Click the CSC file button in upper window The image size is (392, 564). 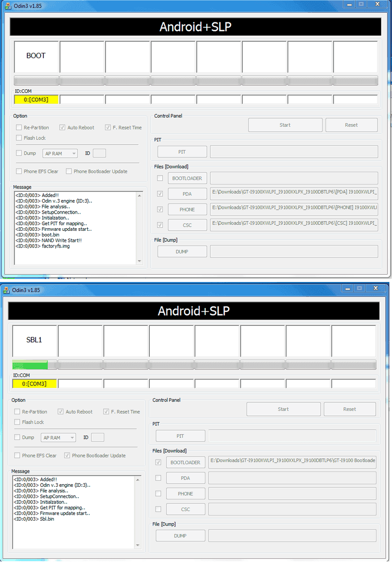click(x=187, y=225)
